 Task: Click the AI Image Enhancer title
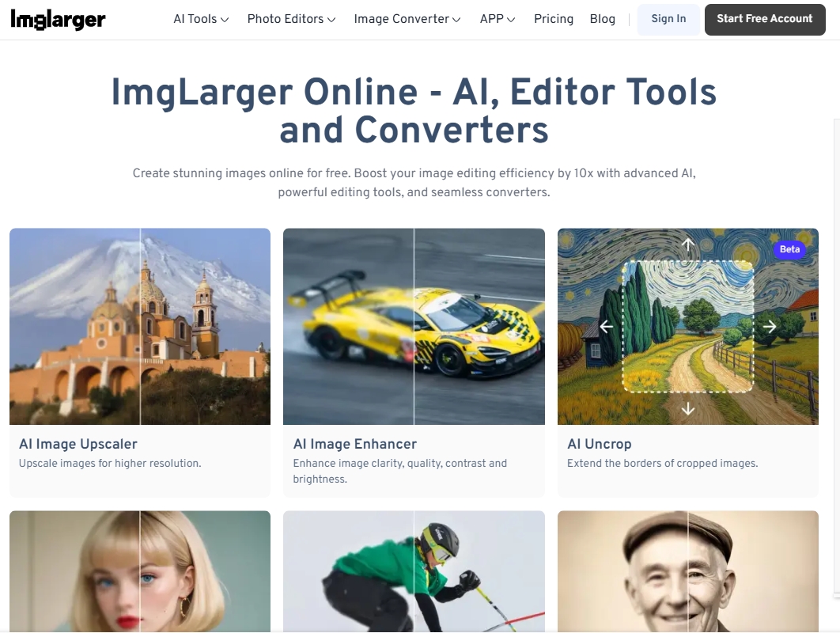point(354,444)
